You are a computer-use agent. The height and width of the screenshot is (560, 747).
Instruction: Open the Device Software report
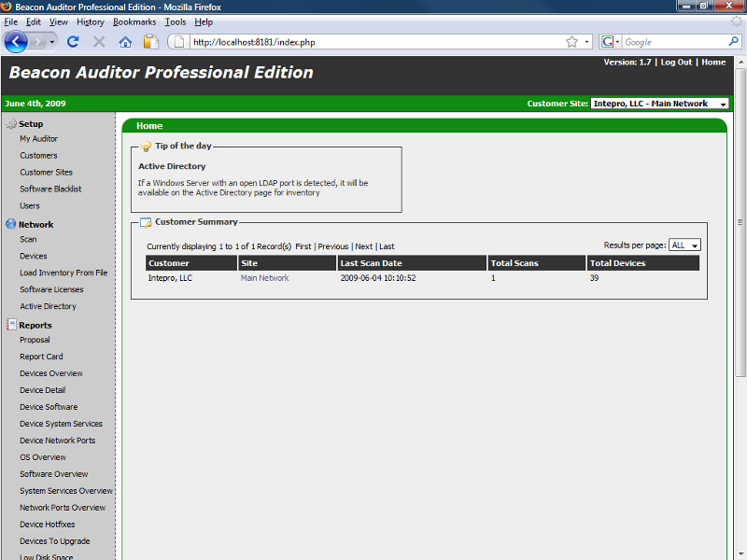(49, 407)
